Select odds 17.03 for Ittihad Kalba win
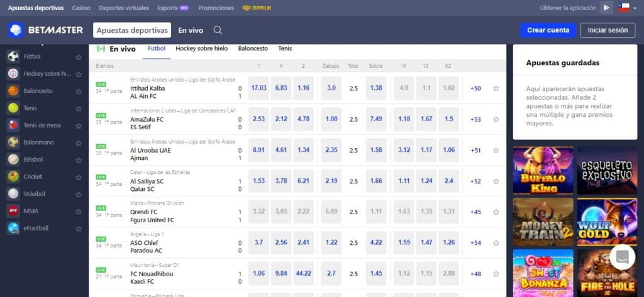 pyautogui.click(x=258, y=88)
